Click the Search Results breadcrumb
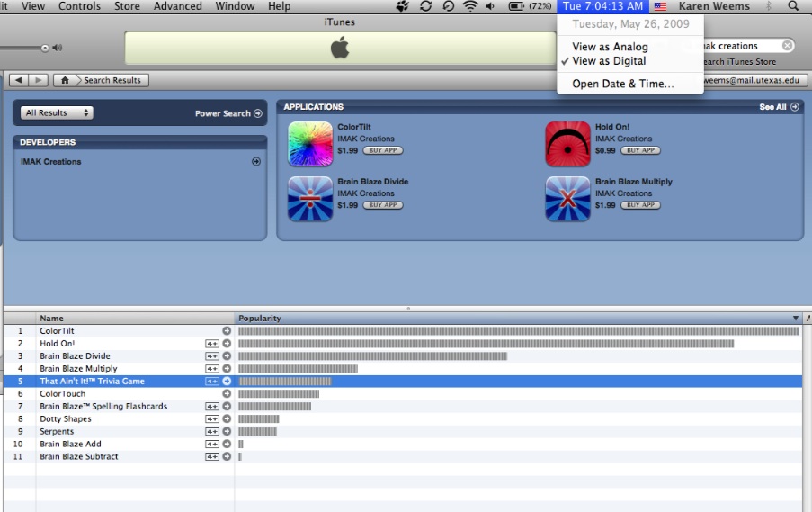 (112, 80)
